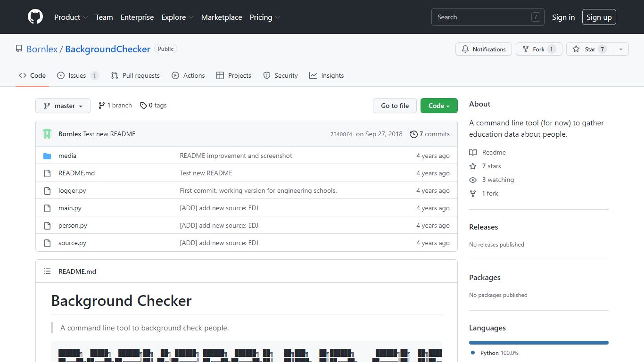Click the Sign up button
This screenshot has width=644, height=362.
pos(599,17)
